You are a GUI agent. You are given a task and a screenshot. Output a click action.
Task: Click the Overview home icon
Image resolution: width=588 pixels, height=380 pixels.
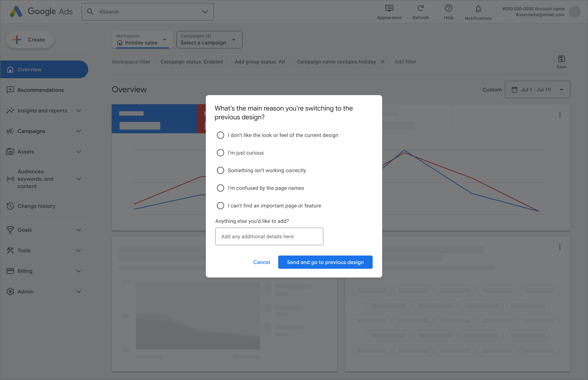pos(10,69)
